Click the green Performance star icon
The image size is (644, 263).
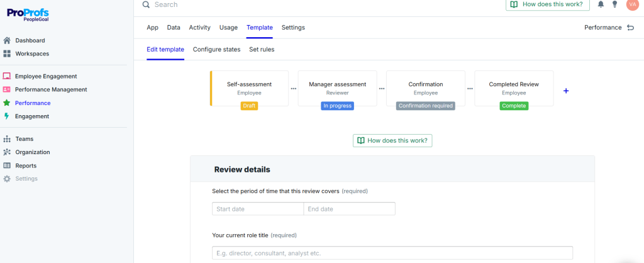[6, 103]
